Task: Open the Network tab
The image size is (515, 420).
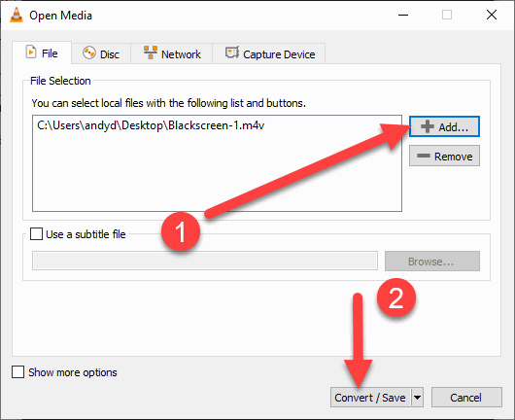Action: click(172, 53)
